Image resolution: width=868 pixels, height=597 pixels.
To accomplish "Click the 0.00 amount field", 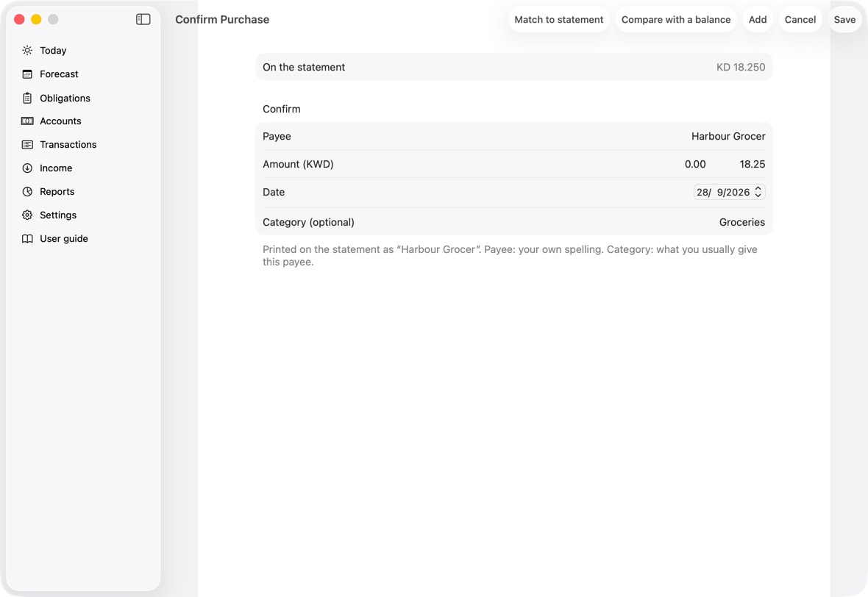I will point(694,165).
